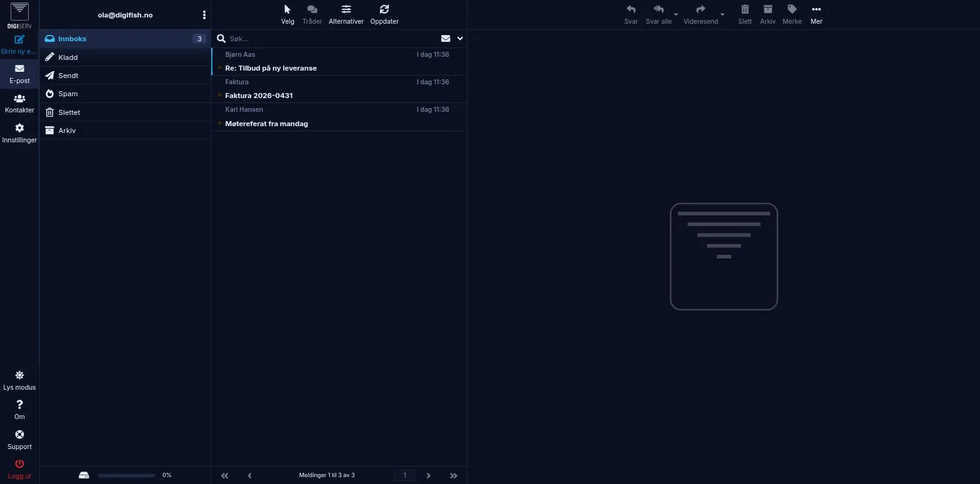
Task: Open message Møtereferat fra mandag
Action: (339, 117)
